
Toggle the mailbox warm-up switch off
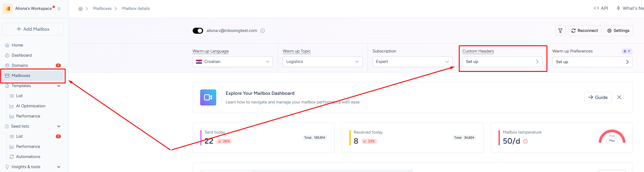click(198, 31)
